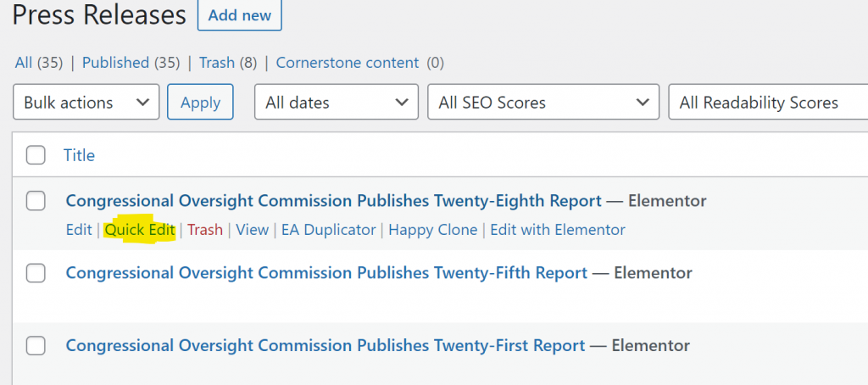
Task: Open the All SEO Scores dropdown
Action: click(543, 102)
